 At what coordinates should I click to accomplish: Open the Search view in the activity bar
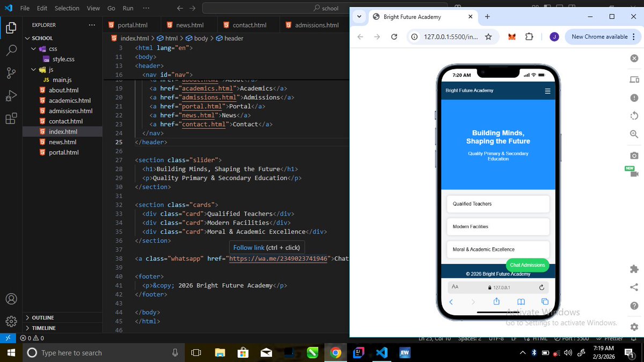(x=11, y=50)
